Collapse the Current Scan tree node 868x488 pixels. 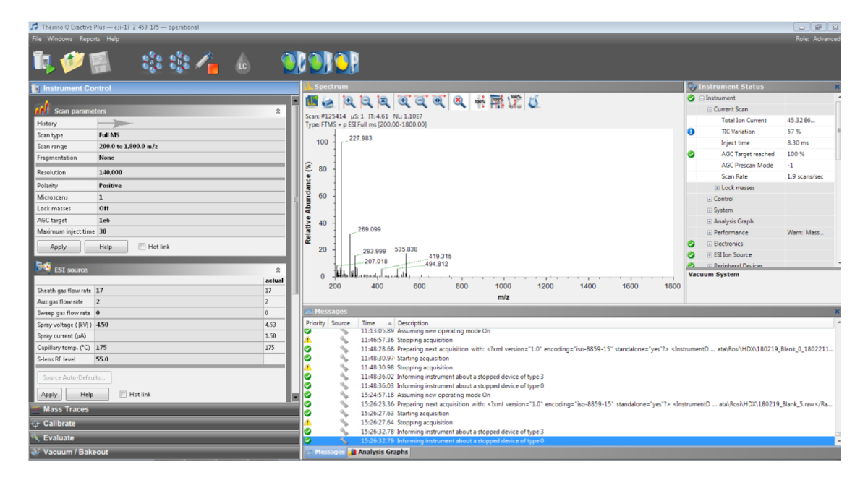[710, 109]
